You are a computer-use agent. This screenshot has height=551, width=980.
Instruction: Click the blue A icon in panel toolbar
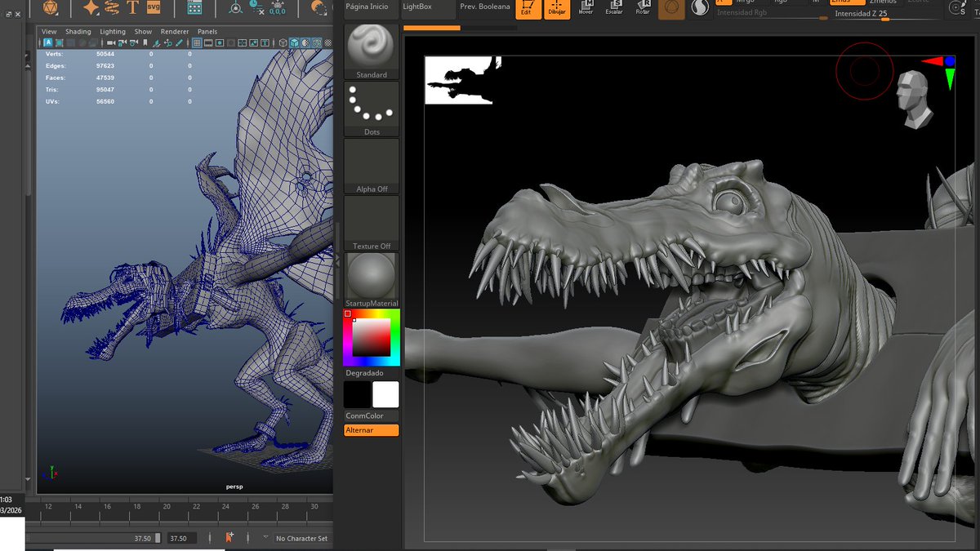(48, 42)
